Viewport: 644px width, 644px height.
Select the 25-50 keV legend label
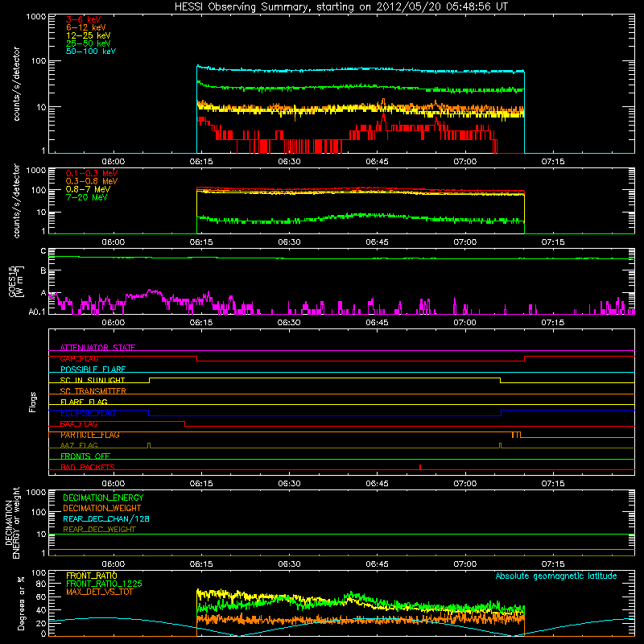(x=88, y=43)
